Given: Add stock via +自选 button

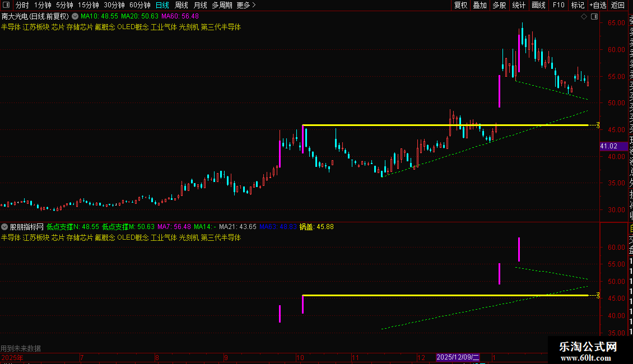Looking at the screenshot, I should (x=598, y=5).
